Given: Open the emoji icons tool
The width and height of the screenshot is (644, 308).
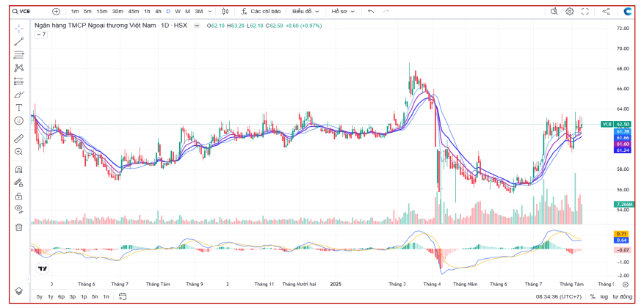Looking at the screenshot, I should (19, 120).
